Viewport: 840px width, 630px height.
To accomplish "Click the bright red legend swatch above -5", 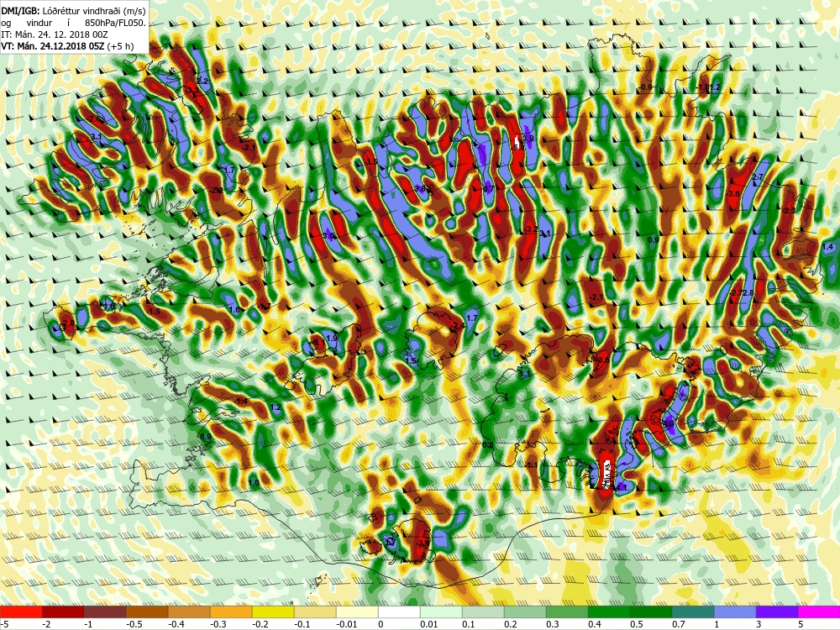I will (21, 612).
